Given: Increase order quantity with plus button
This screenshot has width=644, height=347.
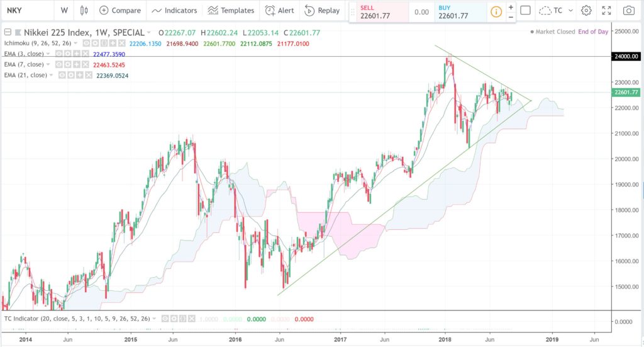Looking at the screenshot, I should click(511, 7).
